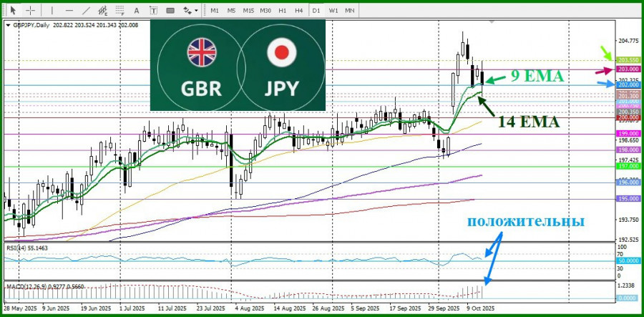The height and width of the screenshot is (317, 644).
Task: Open the Arrows tool dropdown arrow
Action: [196, 11]
